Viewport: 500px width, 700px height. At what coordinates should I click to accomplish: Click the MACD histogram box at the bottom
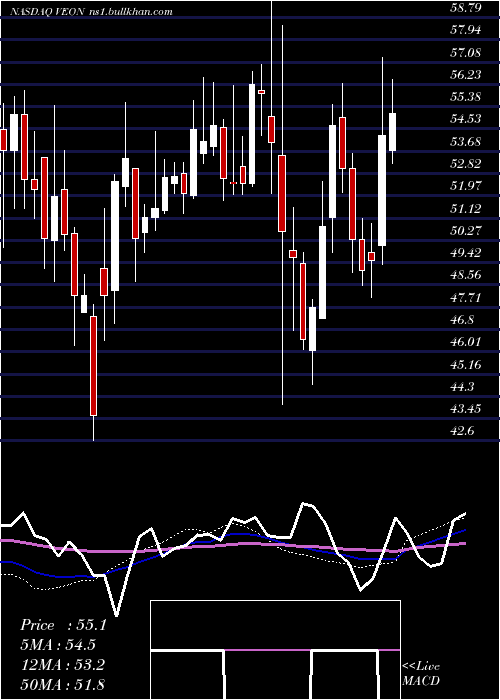coord(275,650)
